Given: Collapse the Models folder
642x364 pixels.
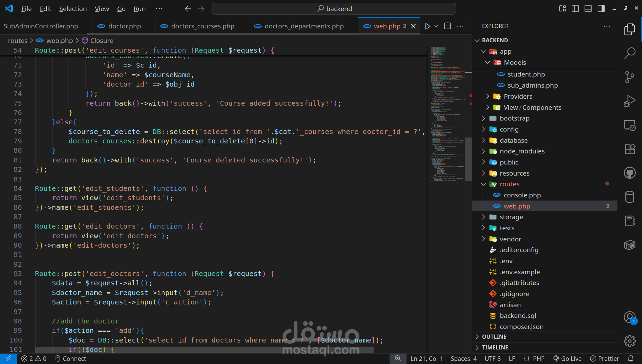Looking at the screenshot, I should click(x=488, y=63).
